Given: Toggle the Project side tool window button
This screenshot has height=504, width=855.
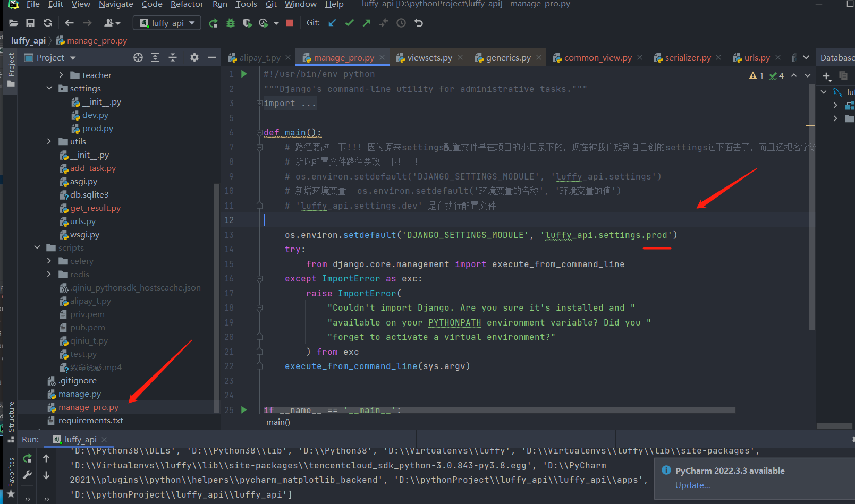Looking at the screenshot, I should pos(11,70).
